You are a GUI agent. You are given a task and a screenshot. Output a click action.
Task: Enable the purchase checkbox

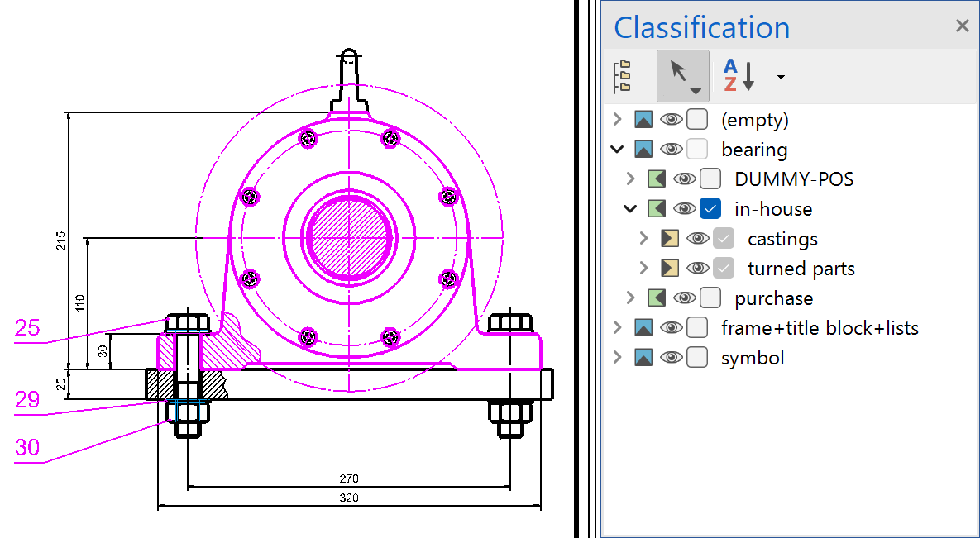pos(710,298)
